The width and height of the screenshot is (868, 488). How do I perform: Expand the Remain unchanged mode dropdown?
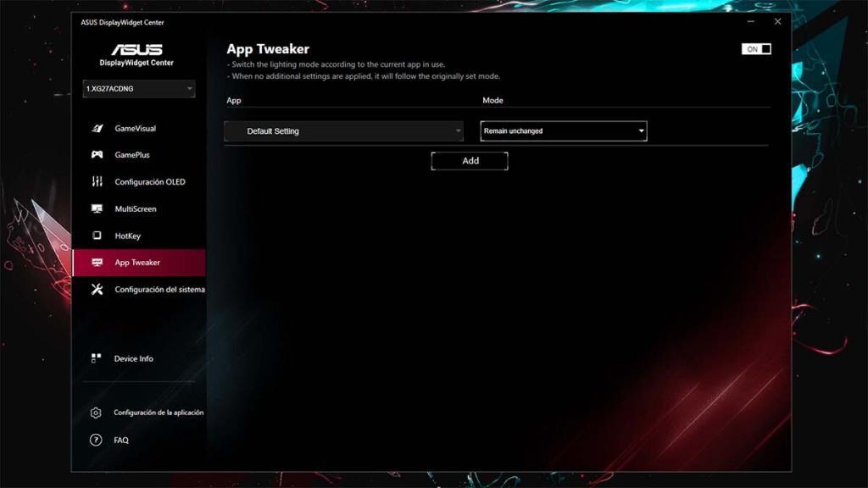564,131
